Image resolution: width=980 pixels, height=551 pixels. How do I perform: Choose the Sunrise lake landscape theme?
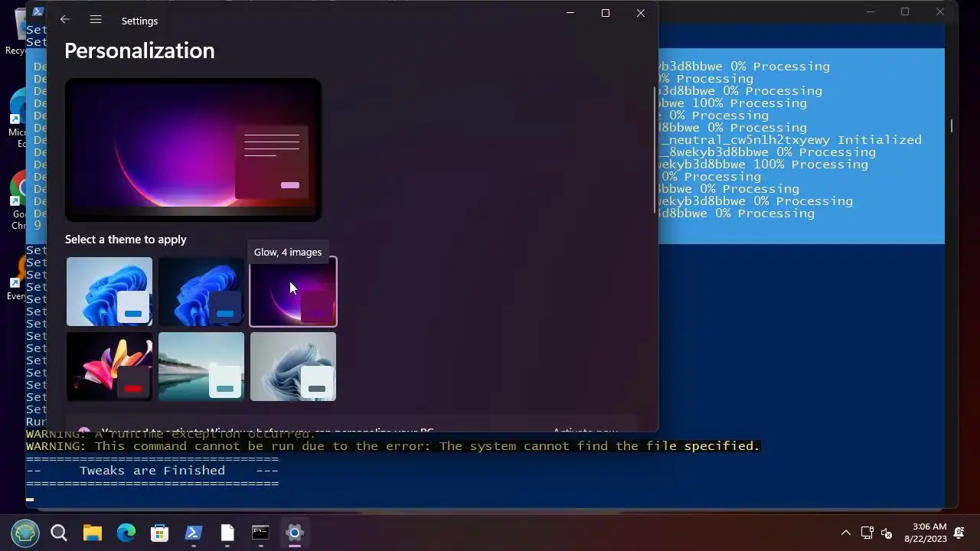[x=201, y=367]
